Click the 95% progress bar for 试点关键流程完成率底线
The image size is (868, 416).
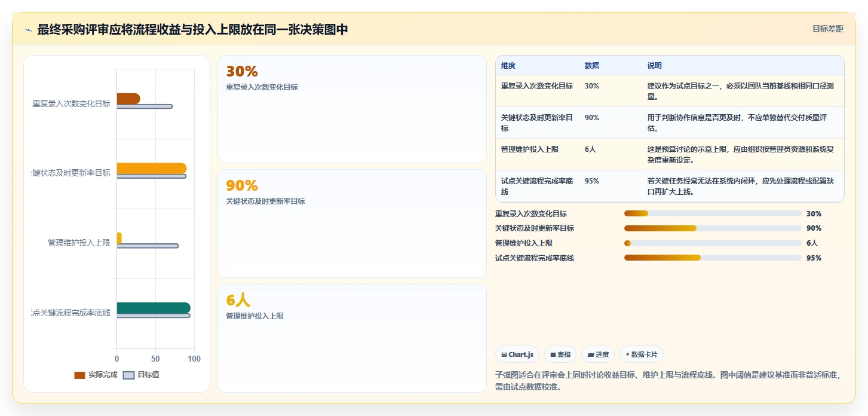713,258
